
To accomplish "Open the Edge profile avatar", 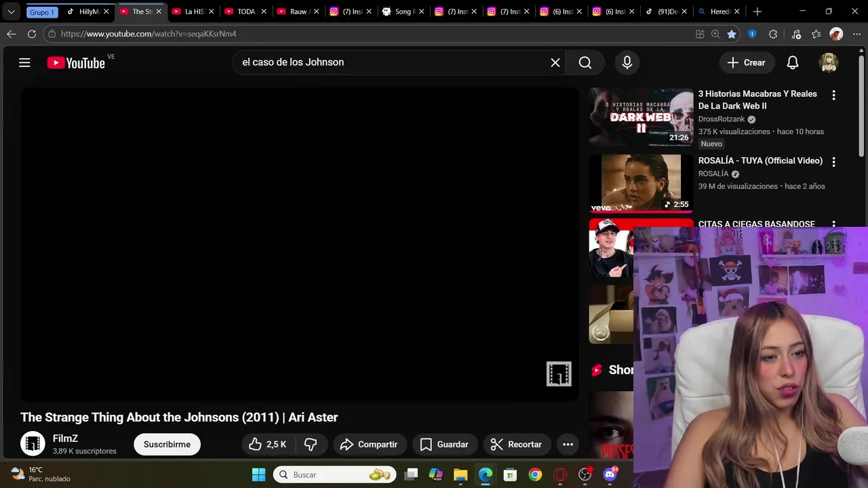I will coord(836,34).
